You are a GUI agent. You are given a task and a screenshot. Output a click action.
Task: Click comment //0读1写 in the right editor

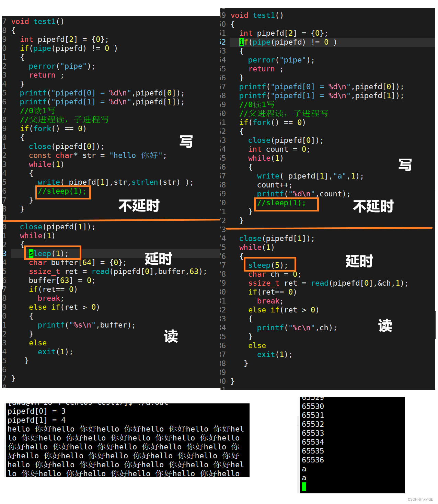(x=257, y=105)
